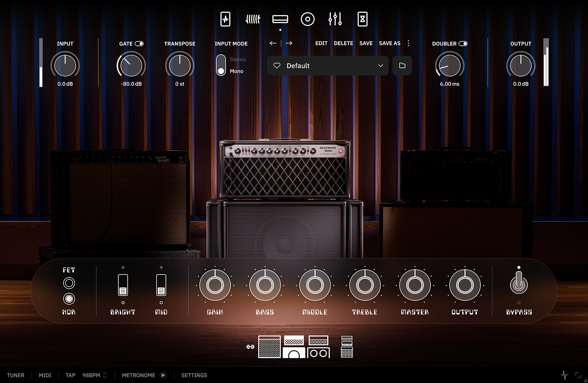
Task: Open the cab section speaker icon
Action: click(x=307, y=19)
